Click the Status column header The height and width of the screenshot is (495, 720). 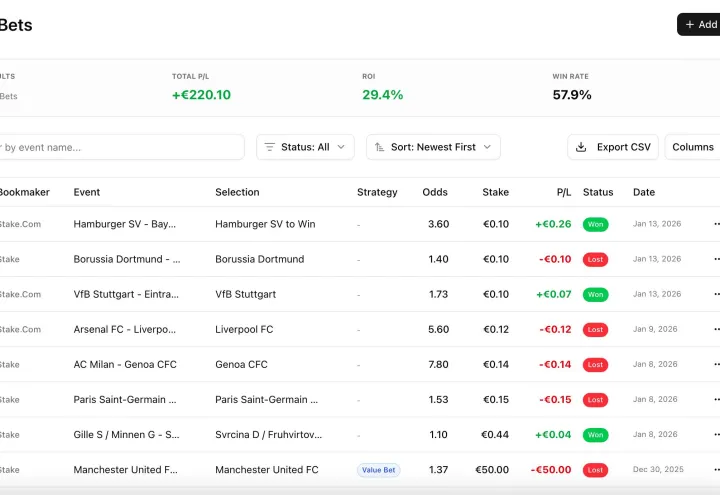coord(598,192)
